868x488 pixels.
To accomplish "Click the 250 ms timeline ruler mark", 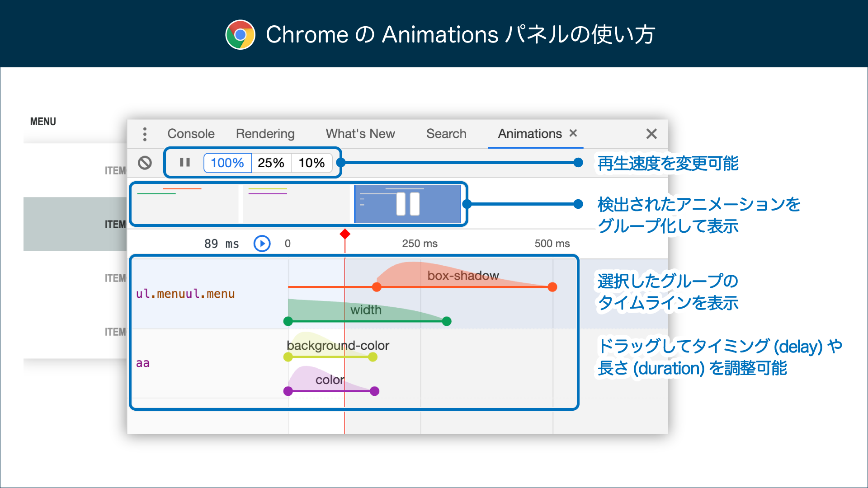I will click(x=420, y=244).
